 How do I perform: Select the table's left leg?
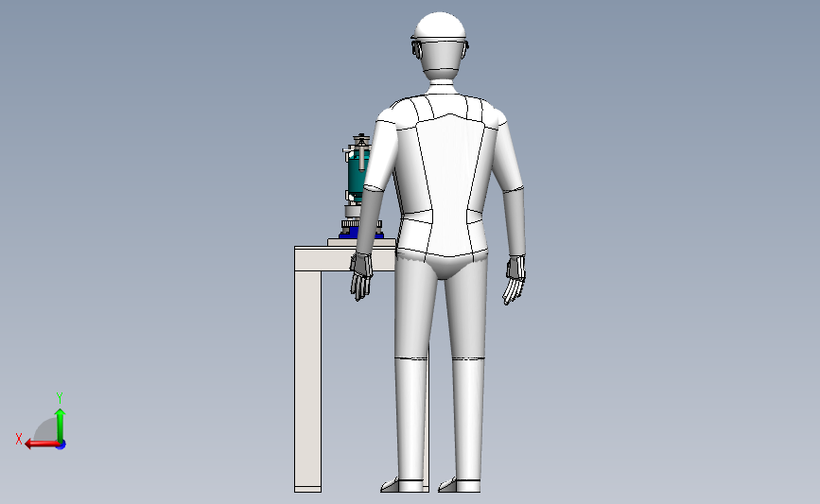coord(308,381)
